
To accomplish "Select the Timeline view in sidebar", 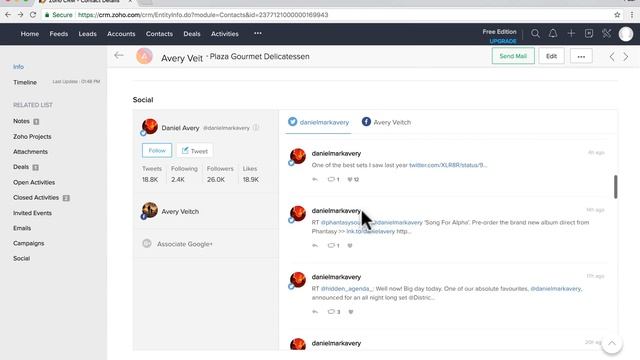I will point(25,82).
